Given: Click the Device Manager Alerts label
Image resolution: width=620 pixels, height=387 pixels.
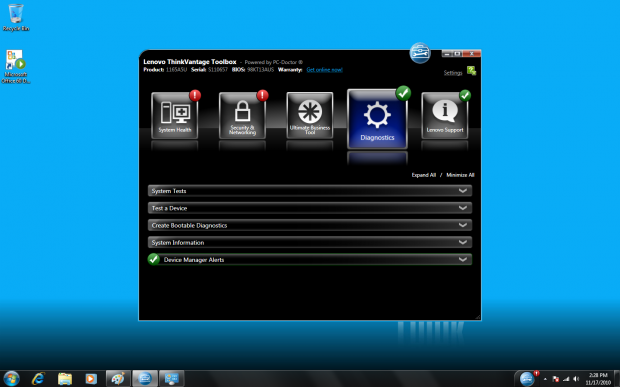Looking at the screenshot, I should (194, 260).
